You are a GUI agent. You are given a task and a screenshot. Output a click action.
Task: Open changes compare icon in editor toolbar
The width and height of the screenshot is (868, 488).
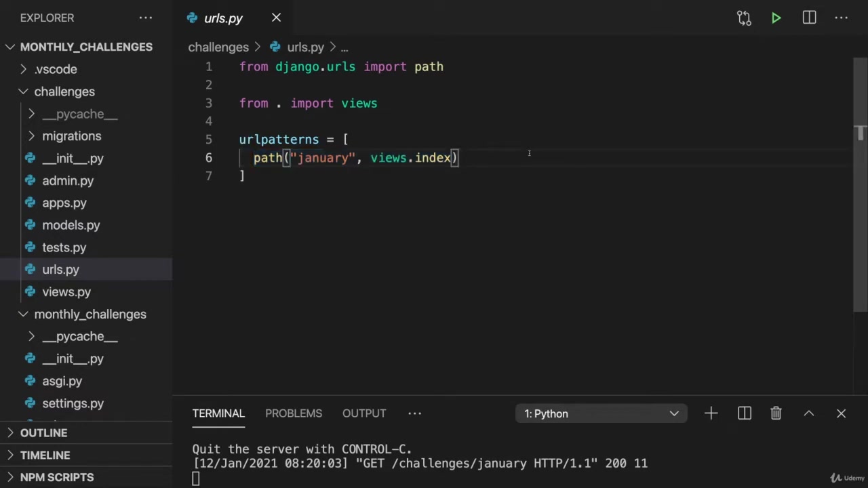click(x=744, y=18)
